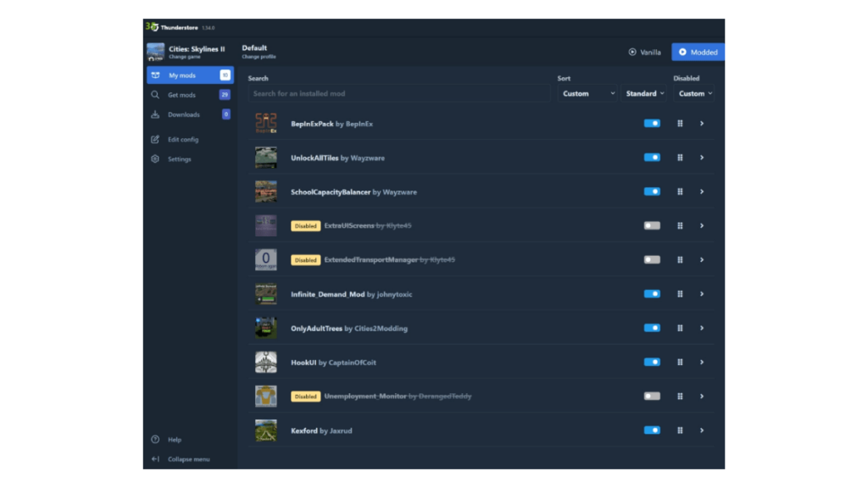Click Collapse menu
The width and height of the screenshot is (868, 488).
[191, 458]
